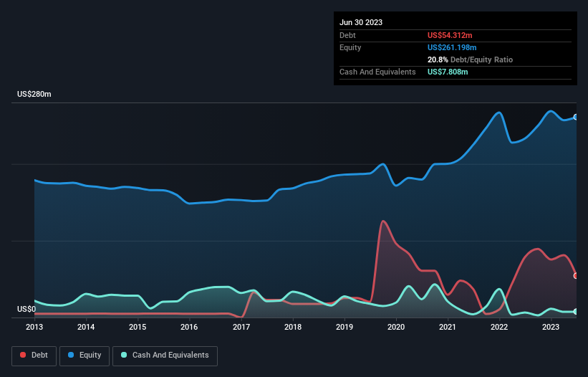This screenshot has width=588, height=377.
Task: Click the US$0 y-axis label
Action: 26,309
